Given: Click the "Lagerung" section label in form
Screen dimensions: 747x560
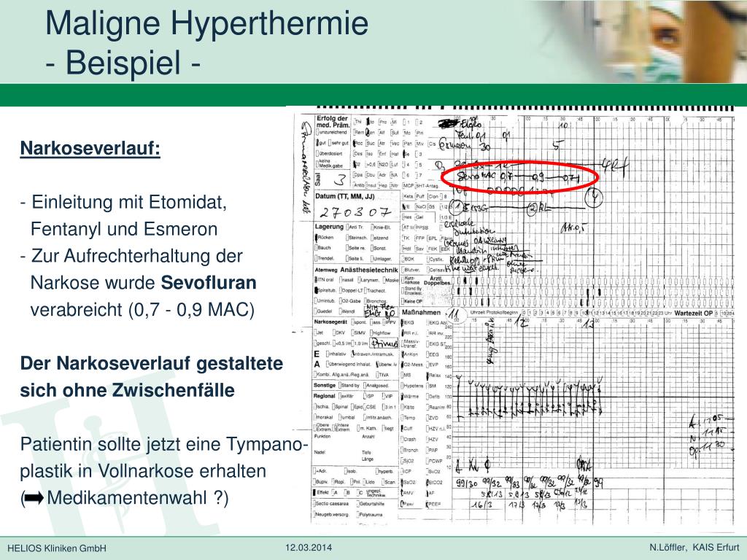Looking at the screenshot, I should click(329, 227).
